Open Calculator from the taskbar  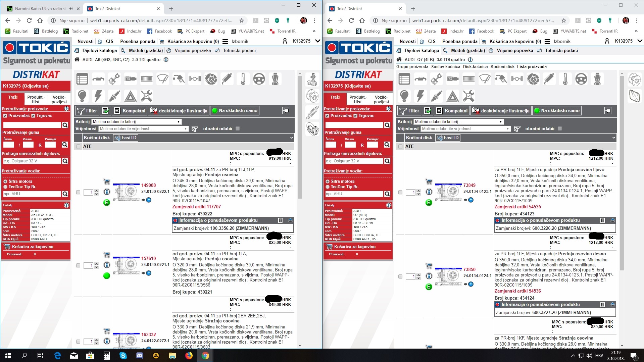(x=107, y=356)
